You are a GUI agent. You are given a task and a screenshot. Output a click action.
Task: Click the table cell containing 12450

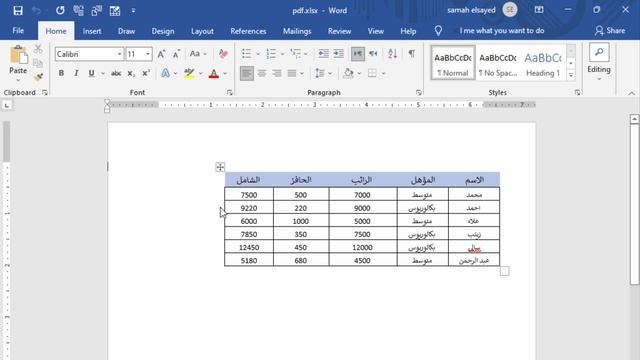coord(249,247)
